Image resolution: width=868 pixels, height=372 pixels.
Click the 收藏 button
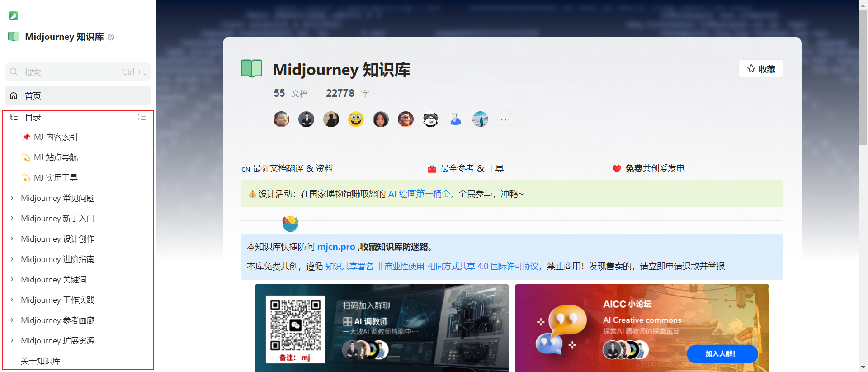pyautogui.click(x=761, y=68)
